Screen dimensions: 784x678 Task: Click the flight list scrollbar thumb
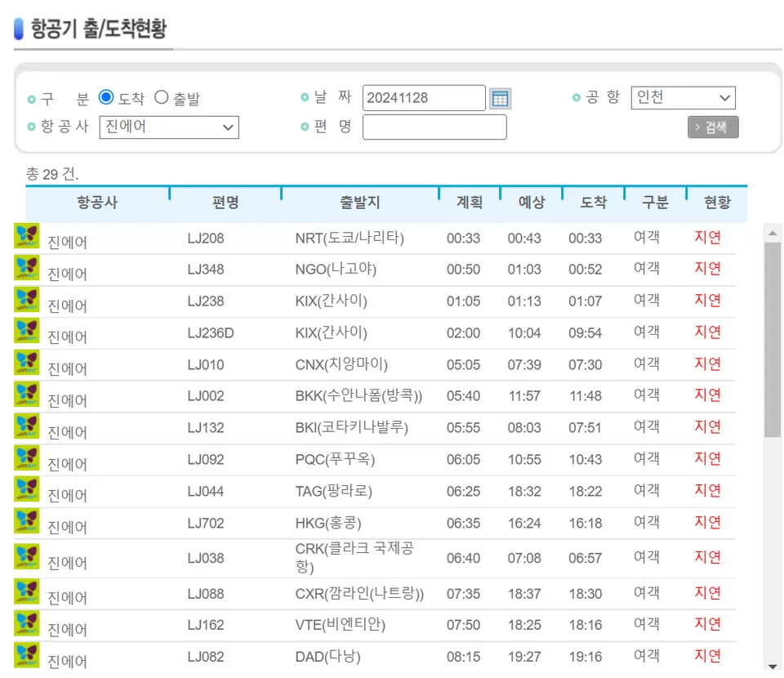click(x=773, y=340)
